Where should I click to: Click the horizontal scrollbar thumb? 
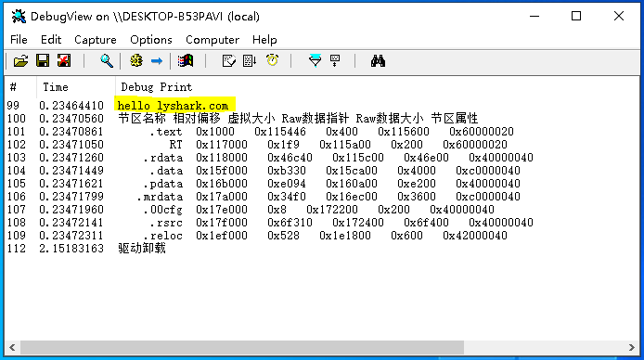pos(242,347)
